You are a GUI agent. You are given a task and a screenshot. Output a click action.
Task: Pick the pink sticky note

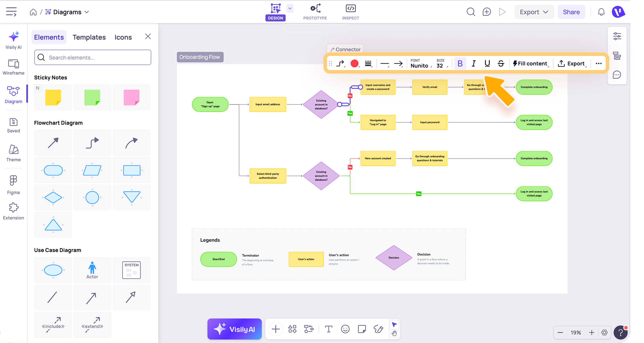click(132, 97)
